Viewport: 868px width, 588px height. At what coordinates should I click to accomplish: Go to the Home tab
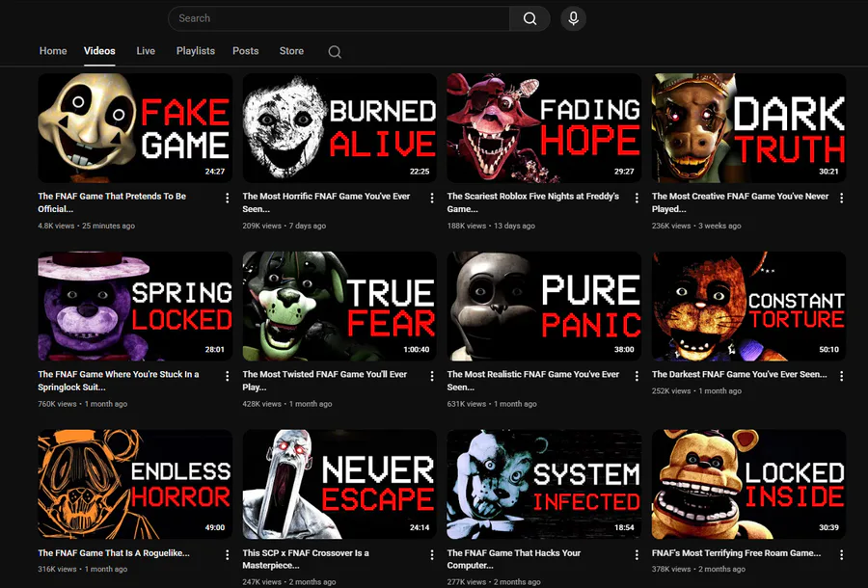pos(53,51)
